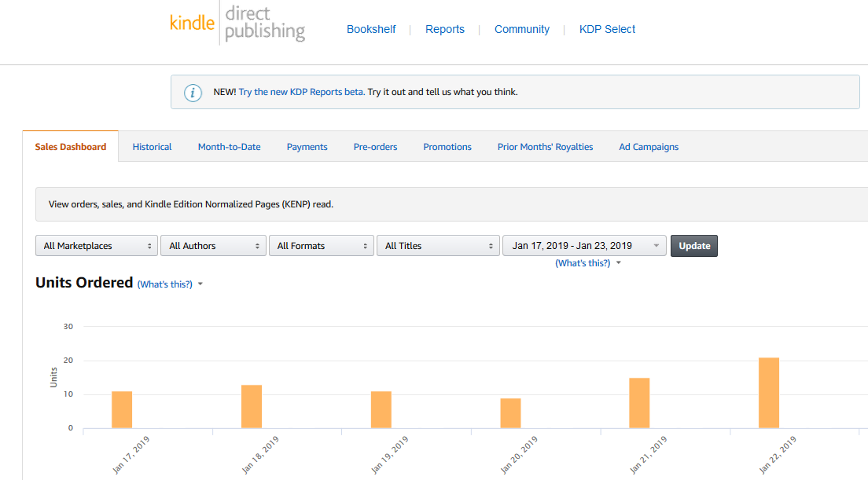Try the new KDP Reports beta link
868x480 pixels.
[x=302, y=92]
